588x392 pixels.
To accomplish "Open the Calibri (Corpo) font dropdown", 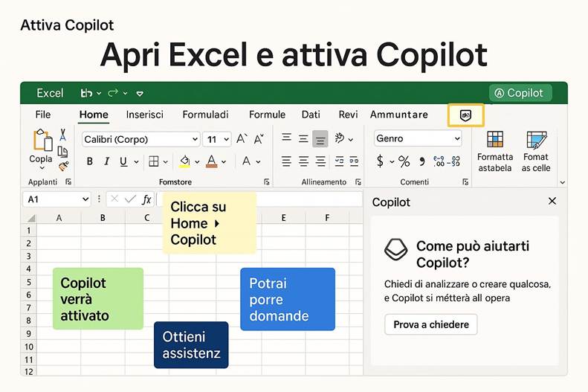I will click(195, 139).
